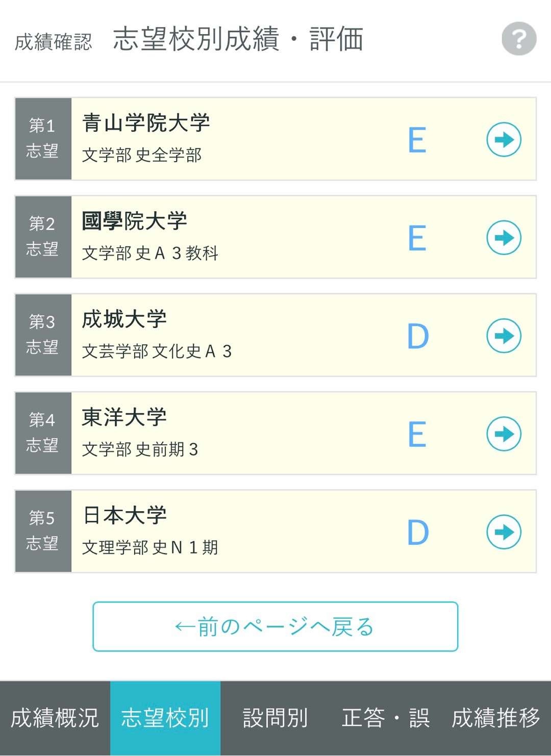The width and height of the screenshot is (551, 756).
Task: Open the help question mark icon
Action: (519, 39)
